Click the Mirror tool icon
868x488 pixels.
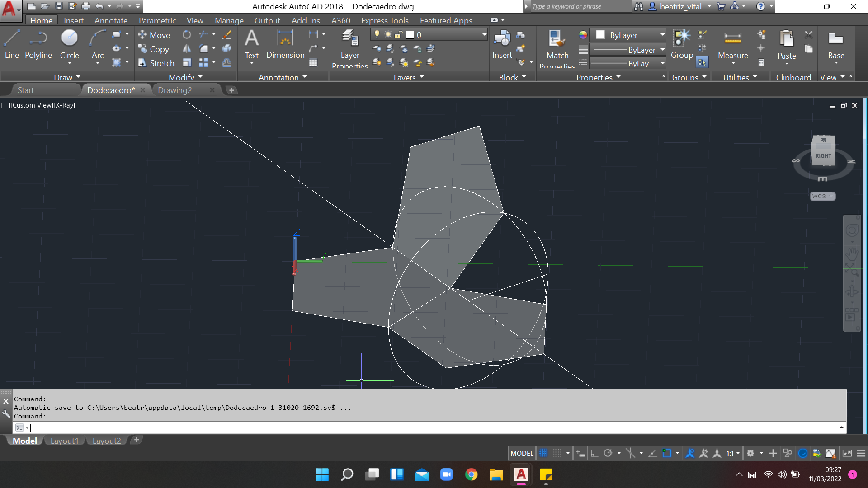tap(187, 49)
